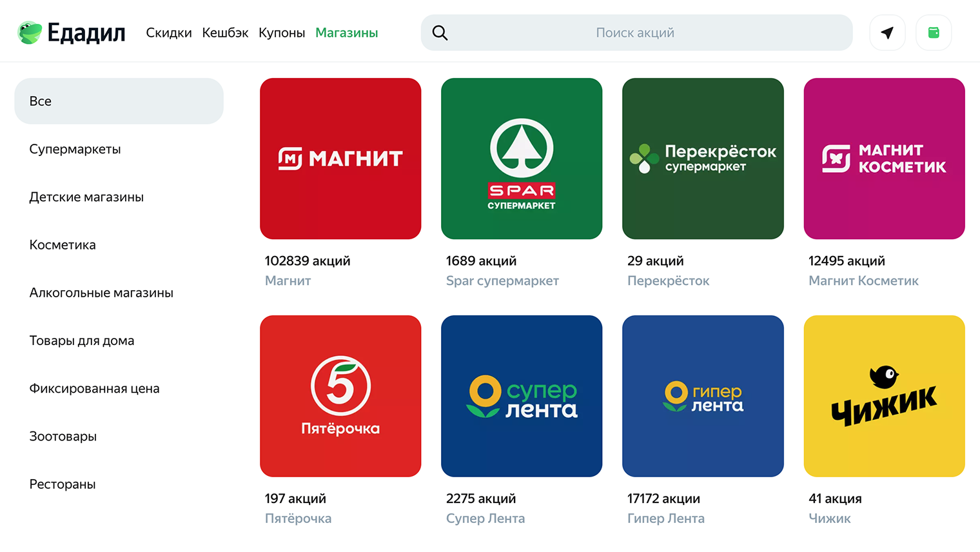Click the 41 акция text
Image resolution: width=980 pixels, height=552 pixels.
pyautogui.click(x=835, y=498)
